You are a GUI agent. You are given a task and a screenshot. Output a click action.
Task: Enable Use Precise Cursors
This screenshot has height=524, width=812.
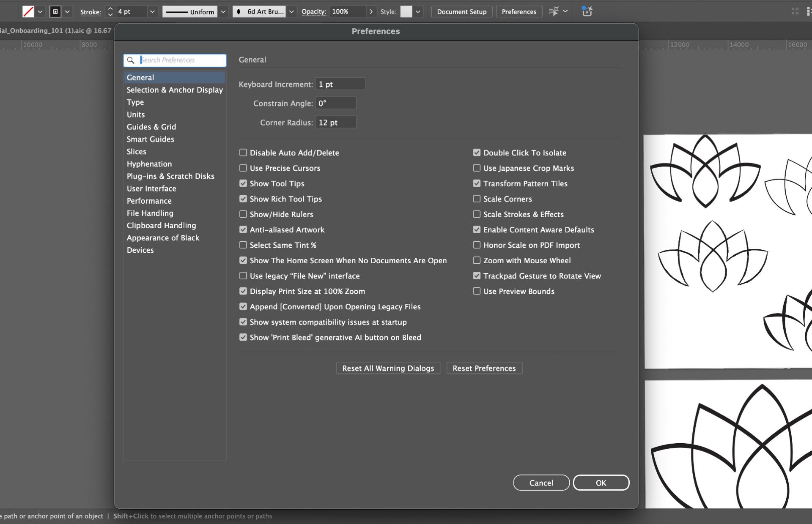[243, 168]
